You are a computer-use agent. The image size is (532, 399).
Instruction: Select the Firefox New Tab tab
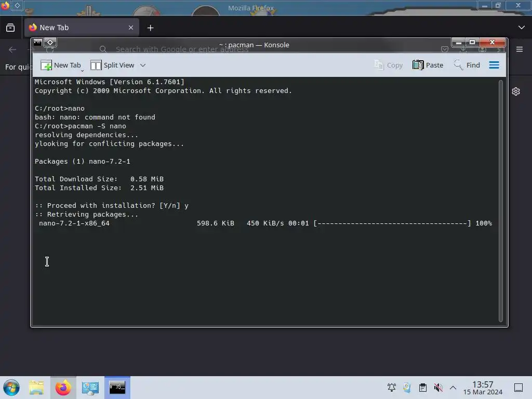(x=82, y=28)
